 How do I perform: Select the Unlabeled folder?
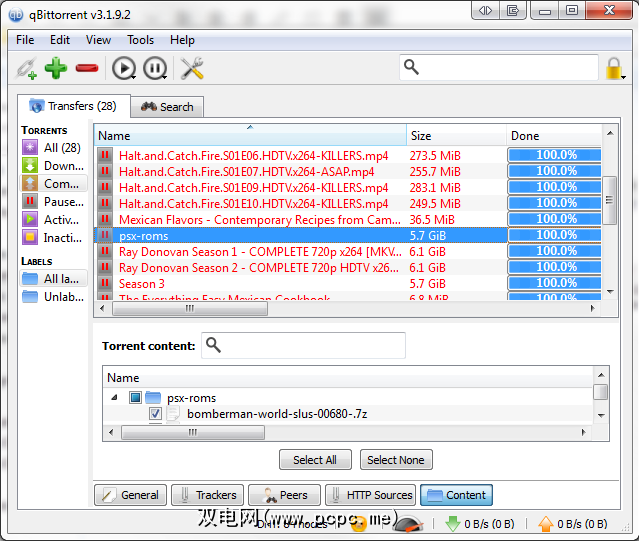pyautogui.click(x=53, y=297)
